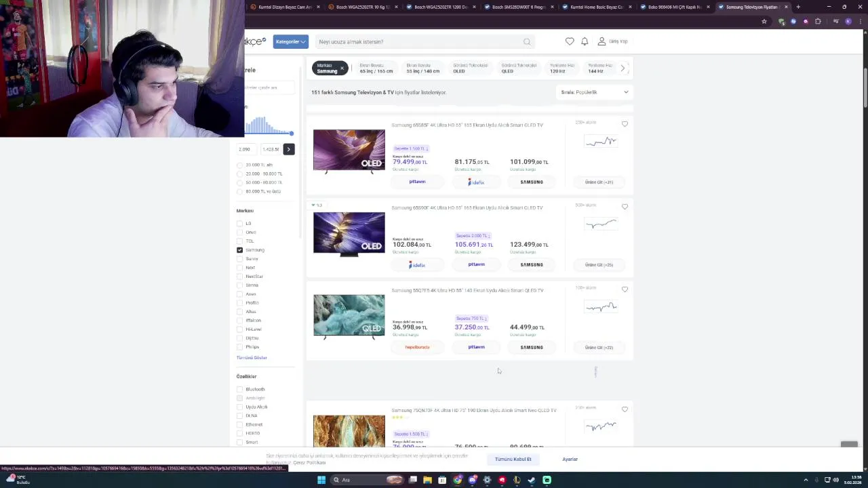Viewport: 868px width, 488px height.
Task: Favorite the Samsung 75QN70F Neo QLED TV
Action: [625, 409]
